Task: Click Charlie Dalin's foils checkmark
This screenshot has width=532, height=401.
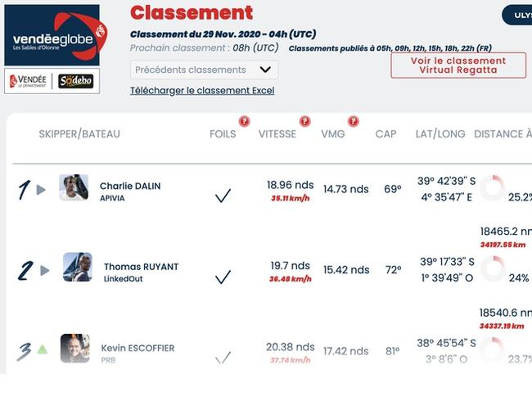Action: coord(223,196)
